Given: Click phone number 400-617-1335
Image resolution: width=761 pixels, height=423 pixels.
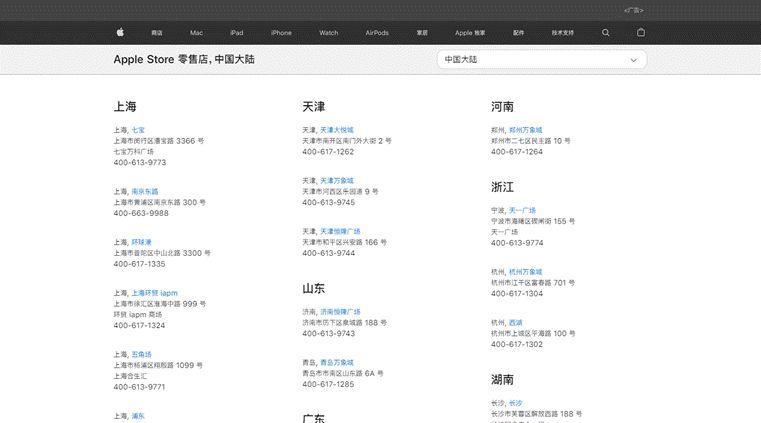Looking at the screenshot, I should tap(139, 264).
